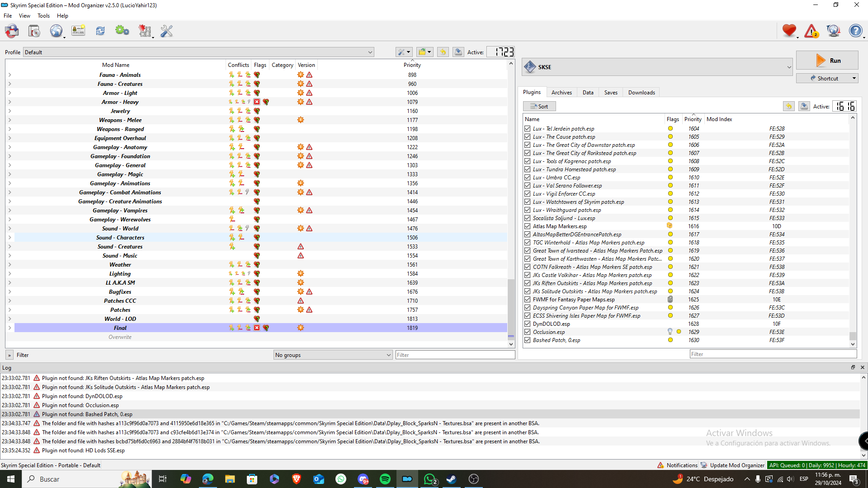Click create backup icon above mod list
Image resolution: width=868 pixels, height=488 pixels.
pos(458,52)
